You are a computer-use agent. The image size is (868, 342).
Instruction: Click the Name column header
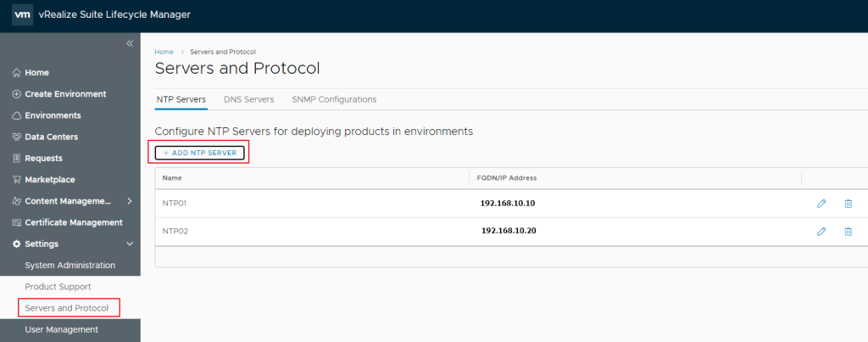coord(172,178)
